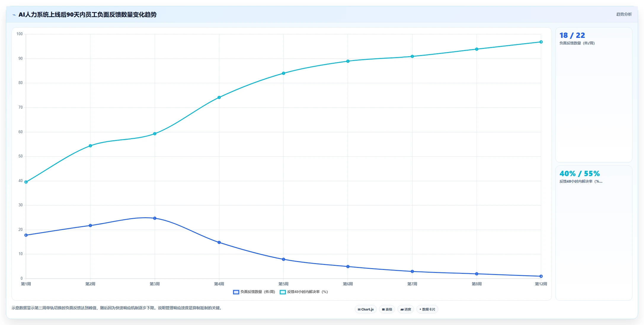Toggle the 反馈48小时内解决率 (%) legend entry
The height and width of the screenshot is (325, 644).
(304, 292)
